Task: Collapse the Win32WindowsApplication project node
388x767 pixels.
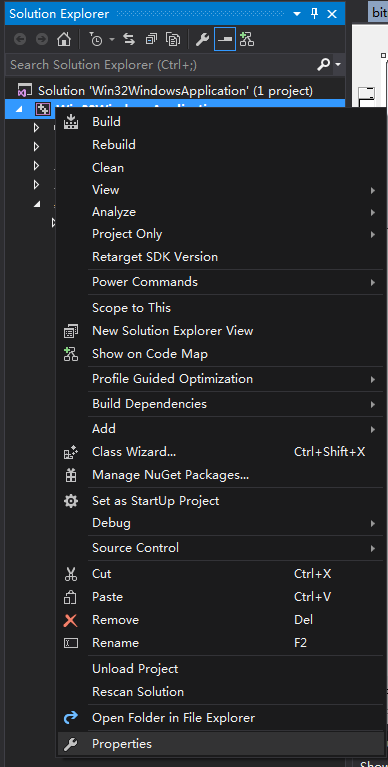Action: 19,109
